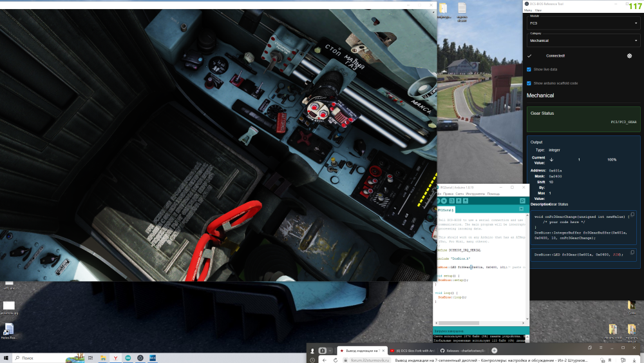Viewport: 644px width, 363px height.
Task: Open the Arduino Serial Monitor
Action: pyautogui.click(x=523, y=201)
